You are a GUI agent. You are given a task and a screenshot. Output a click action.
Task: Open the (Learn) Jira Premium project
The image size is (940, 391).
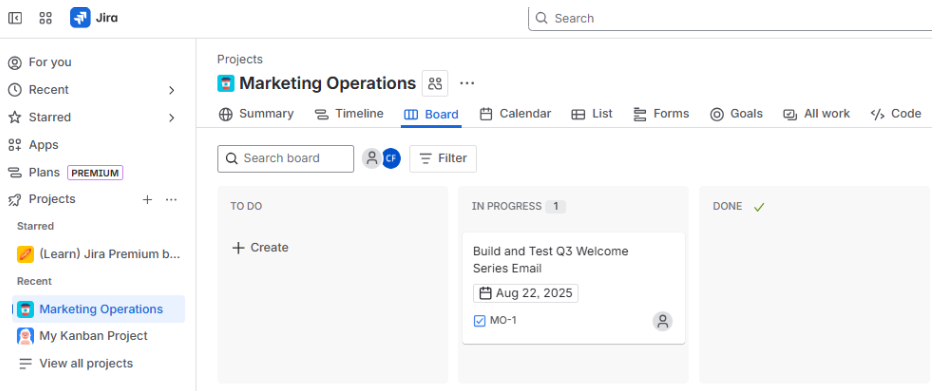[98, 254]
